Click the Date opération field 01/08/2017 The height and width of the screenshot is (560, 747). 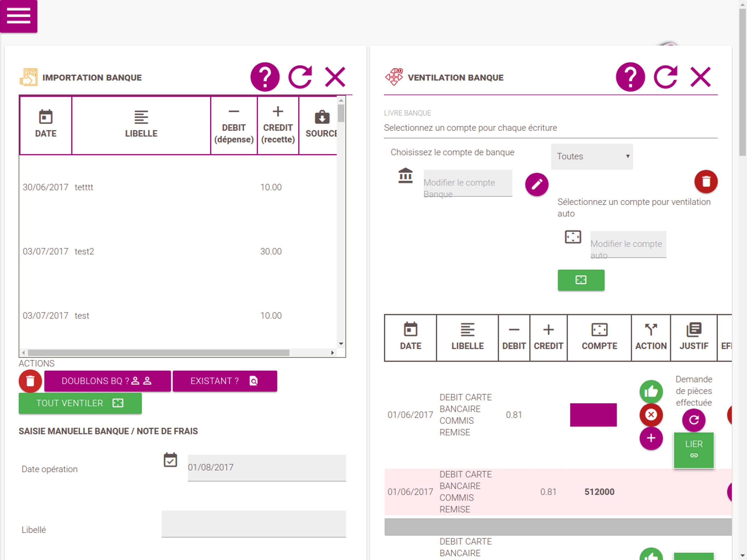[267, 468]
